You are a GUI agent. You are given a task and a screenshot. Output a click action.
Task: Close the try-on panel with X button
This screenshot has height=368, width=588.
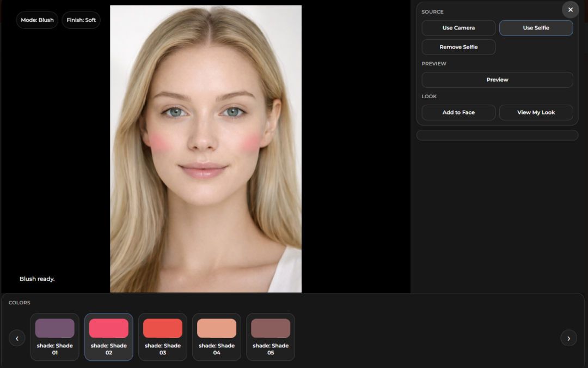pos(570,10)
